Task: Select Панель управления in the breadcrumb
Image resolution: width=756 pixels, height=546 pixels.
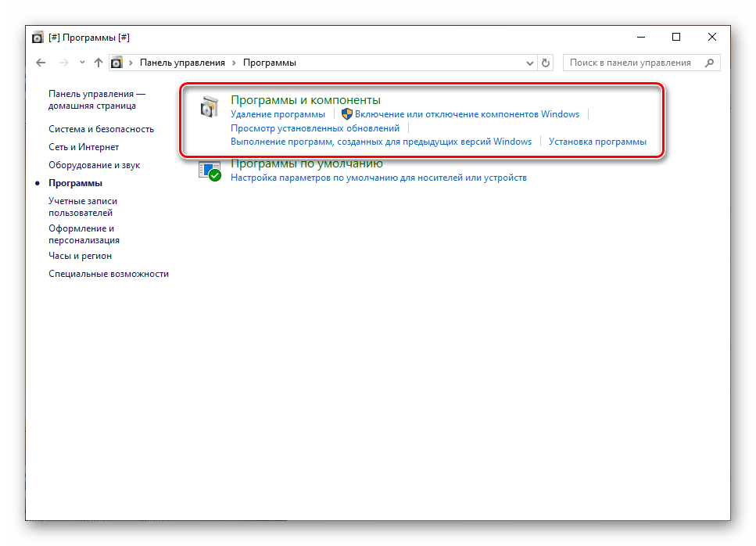Action: click(182, 63)
